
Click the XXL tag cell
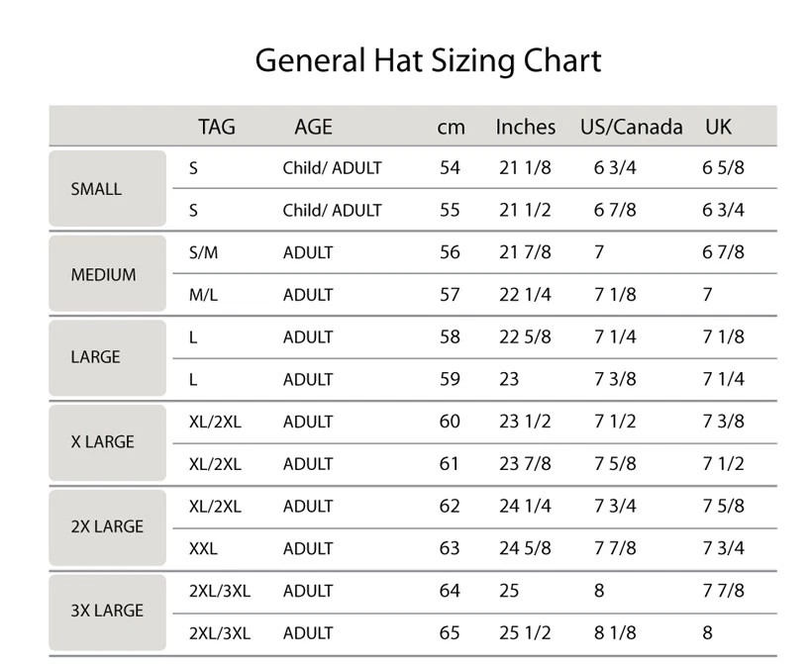point(203,548)
